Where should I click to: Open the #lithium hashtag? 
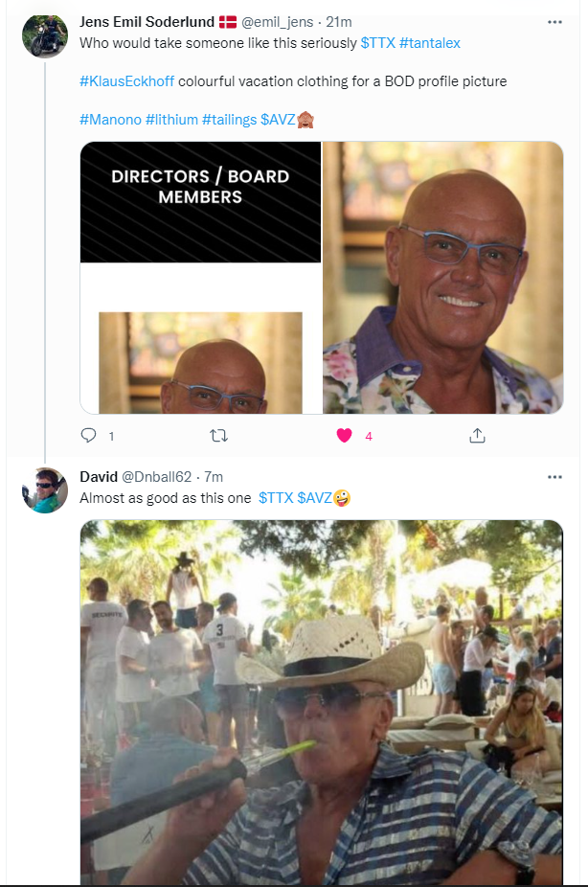171,120
